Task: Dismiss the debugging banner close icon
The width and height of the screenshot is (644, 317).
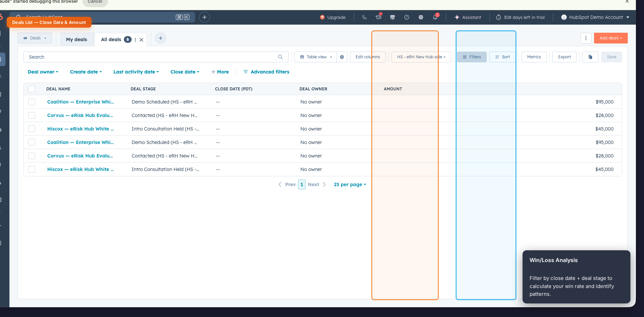Action: click(x=627, y=2)
